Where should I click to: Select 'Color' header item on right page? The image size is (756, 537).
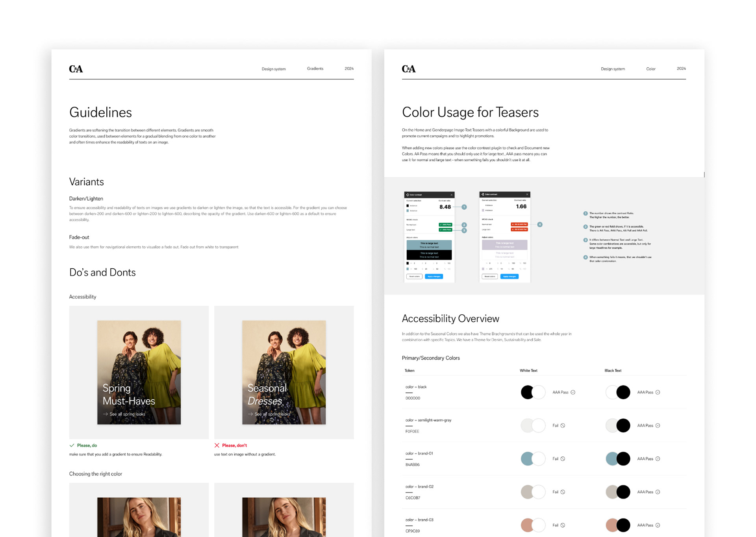[x=650, y=69]
